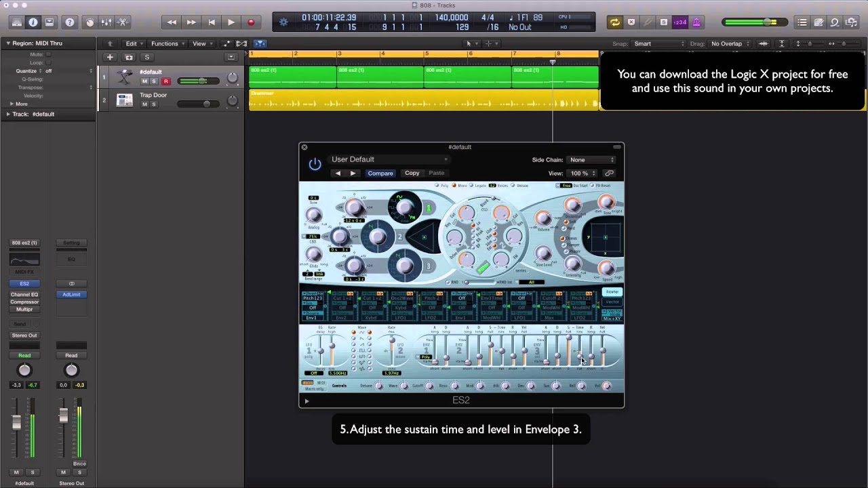Show Smart Controls knob icon
The width and height of the screenshot is (868, 488).
90,22
